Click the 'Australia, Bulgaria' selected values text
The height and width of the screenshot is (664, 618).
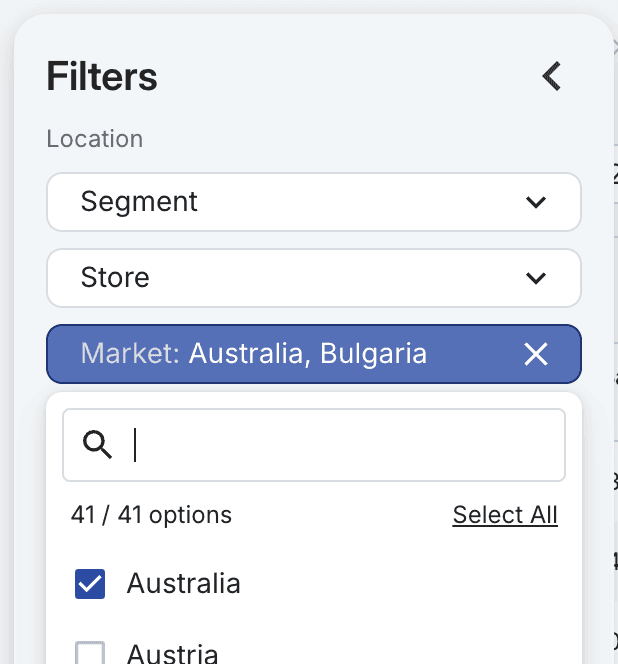(x=308, y=354)
